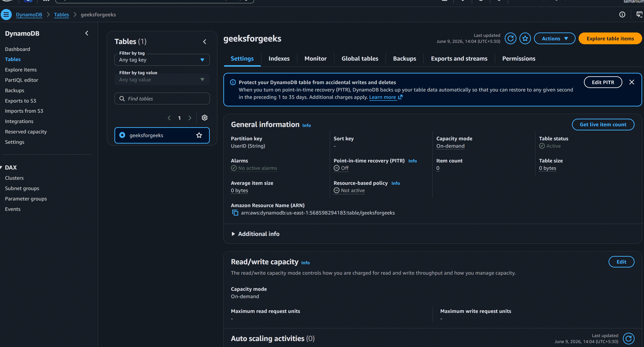The width and height of the screenshot is (644, 347).
Task: Open table list preferences gear icon
Action: pyautogui.click(x=204, y=118)
